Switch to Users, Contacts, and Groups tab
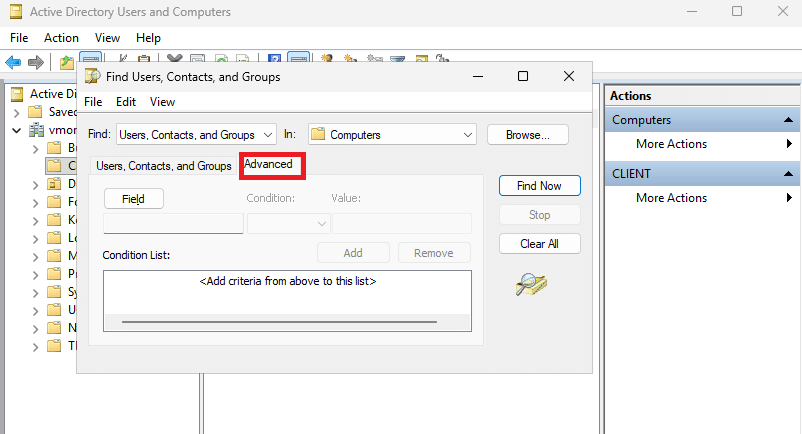802x434 pixels. [164, 166]
